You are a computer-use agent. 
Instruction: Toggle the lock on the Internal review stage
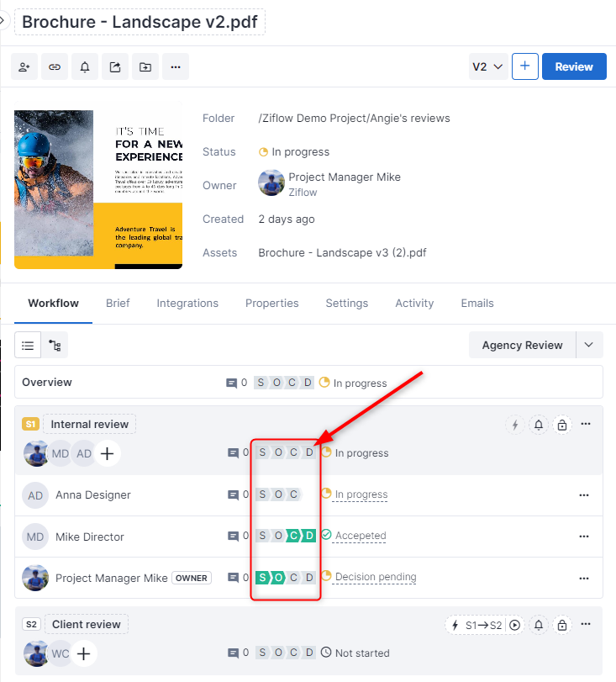[x=562, y=425]
